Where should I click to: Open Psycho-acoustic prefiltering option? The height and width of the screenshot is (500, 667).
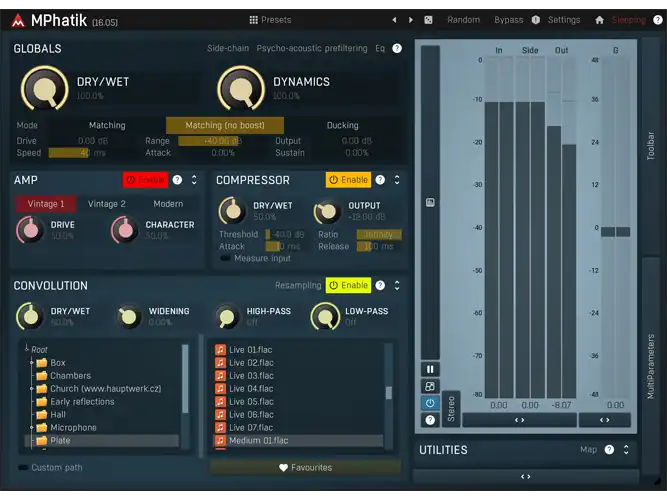coord(312,48)
